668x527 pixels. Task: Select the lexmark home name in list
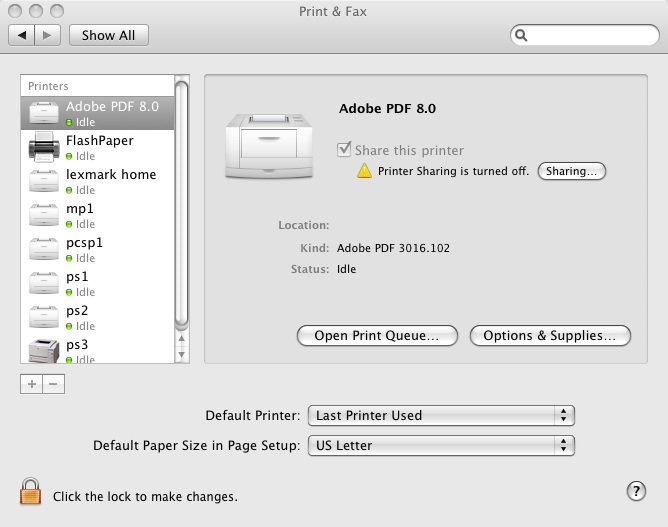111,175
